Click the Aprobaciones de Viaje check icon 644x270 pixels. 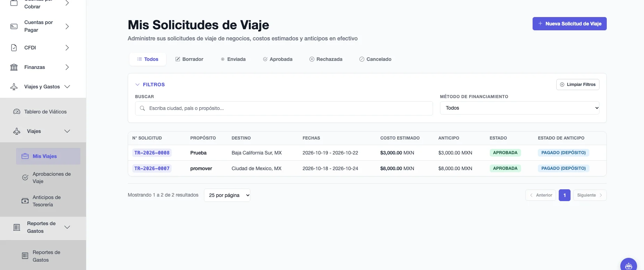click(x=25, y=177)
